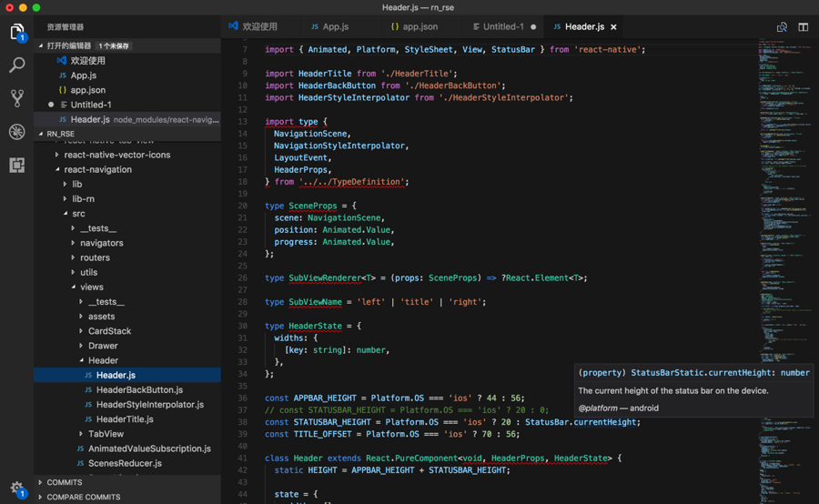This screenshot has height=504, width=819.
Task: Open the Source Control view icon
Action: coord(16,98)
